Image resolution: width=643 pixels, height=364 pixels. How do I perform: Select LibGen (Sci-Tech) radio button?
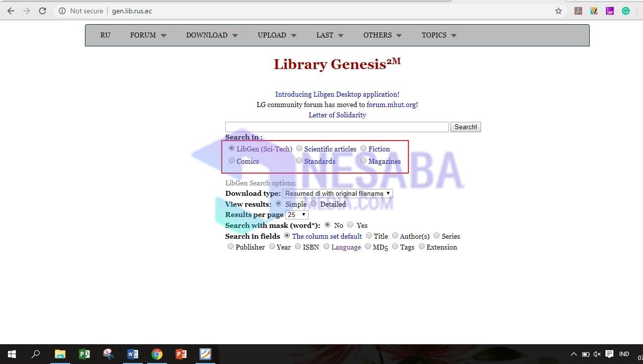pyautogui.click(x=232, y=148)
